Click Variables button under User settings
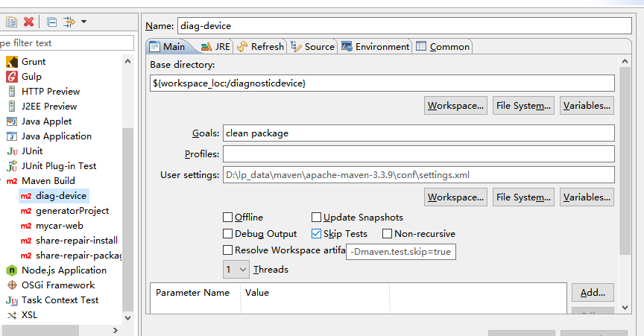This screenshot has height=336, width=644. click(587, 197)
